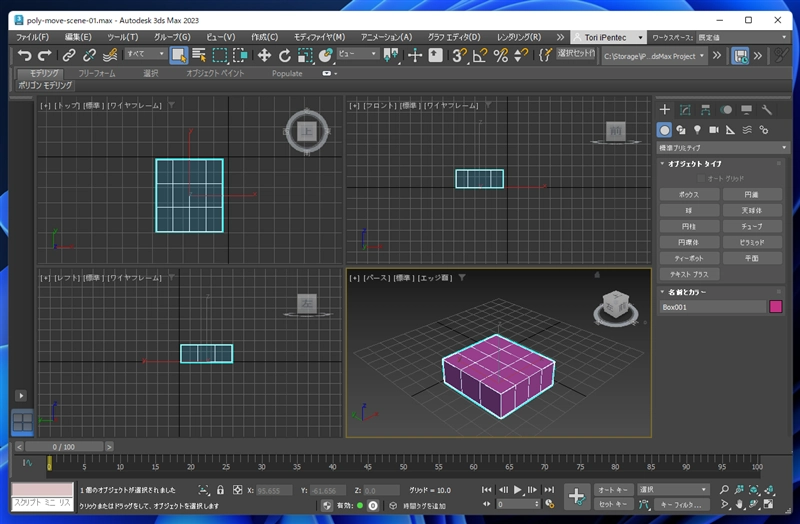Screen dimensions: 800x524
Task: Open the workspace 既定値 dropdown
Action: [x=743, y=37]
